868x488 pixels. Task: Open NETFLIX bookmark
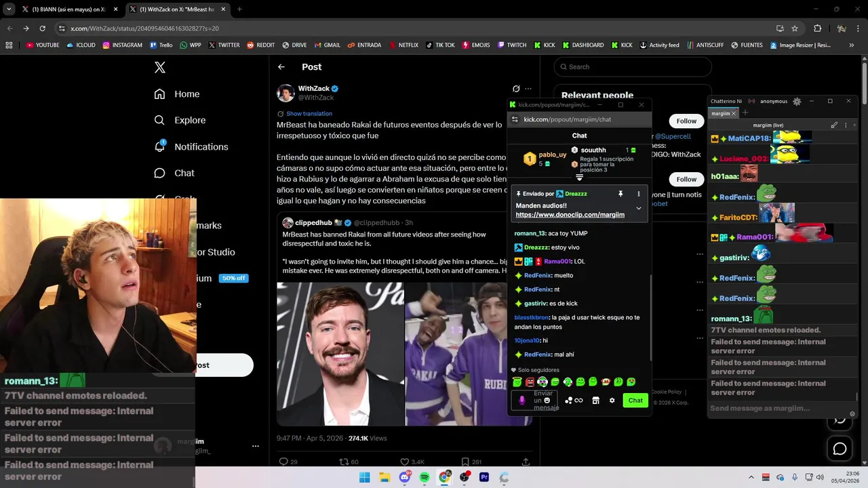(403, 45)
